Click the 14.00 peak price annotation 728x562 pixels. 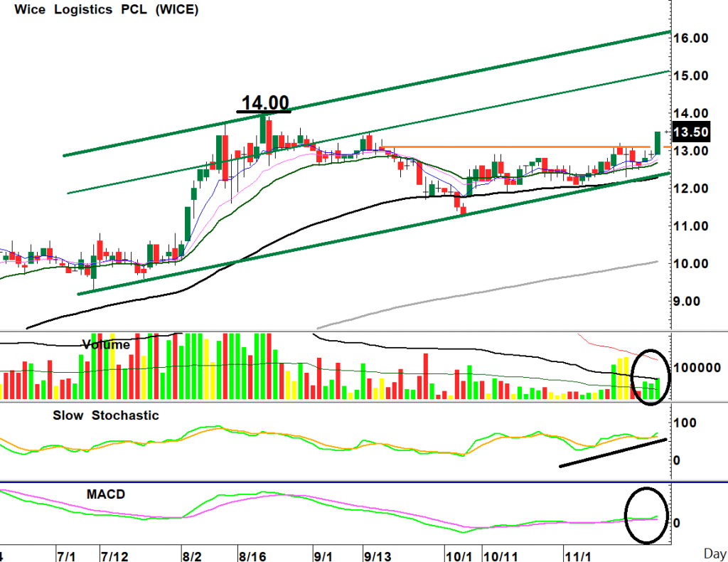click(265, 102)
